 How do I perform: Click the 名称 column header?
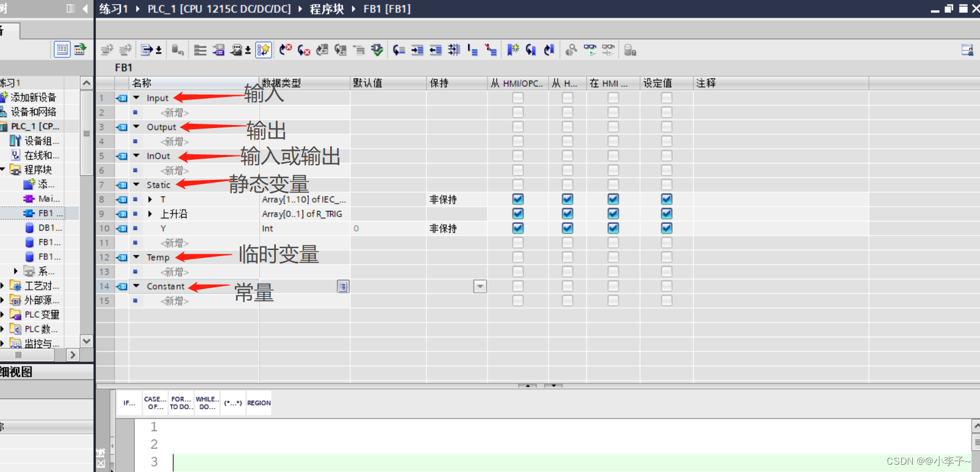click(195, 83)
